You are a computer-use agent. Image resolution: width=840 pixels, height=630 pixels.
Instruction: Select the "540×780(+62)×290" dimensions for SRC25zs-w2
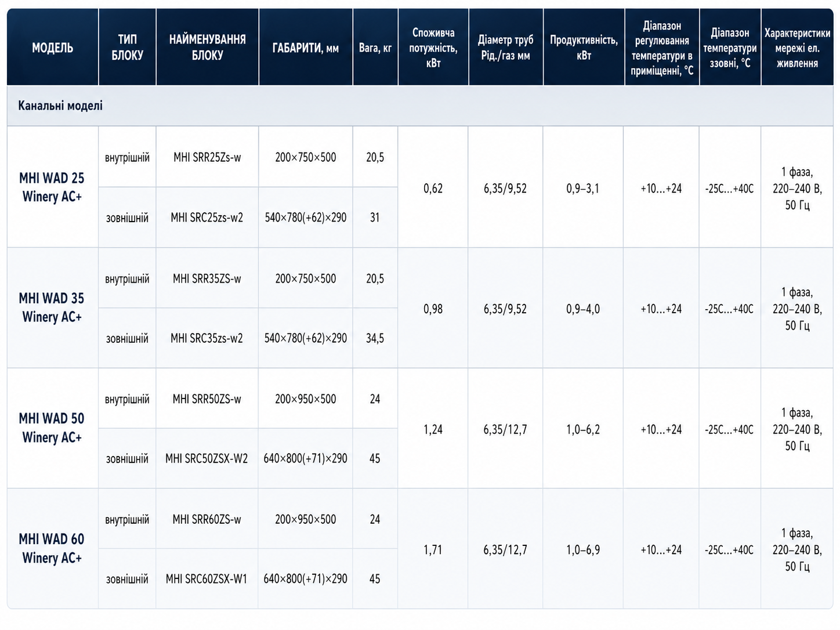(x=306, y=218)
